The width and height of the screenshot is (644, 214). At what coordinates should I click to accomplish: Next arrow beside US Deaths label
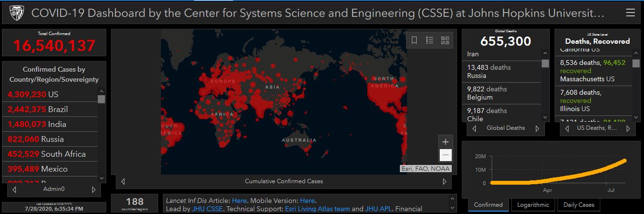tap(629, 128)
